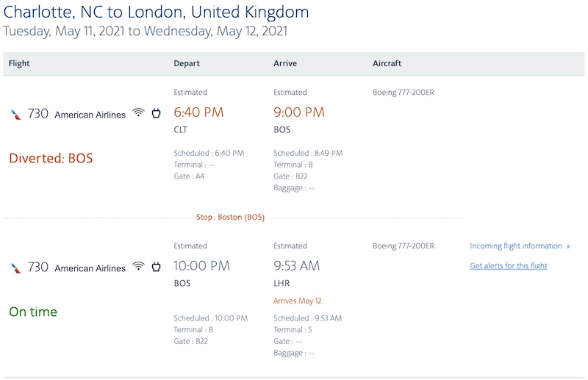The width and height of the screenshot is (588, 380).
Task: Click Get alerts for this flight
Action: [509, 265]
